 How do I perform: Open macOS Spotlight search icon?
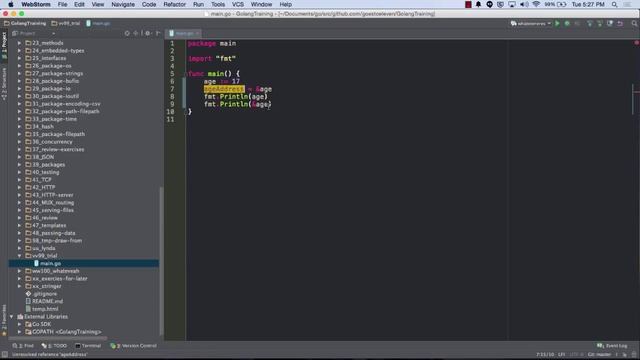[614, 4]
